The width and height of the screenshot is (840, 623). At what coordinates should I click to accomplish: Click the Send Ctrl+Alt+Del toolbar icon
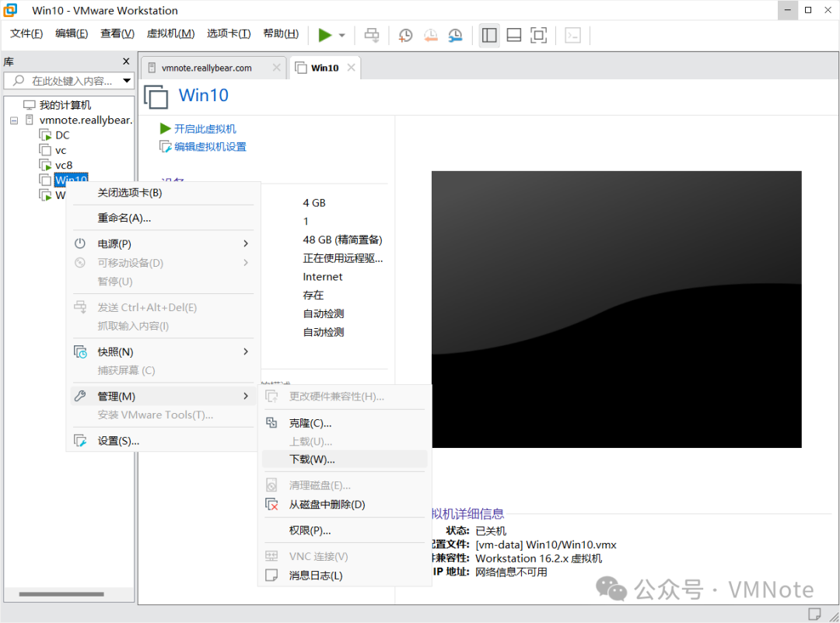click(372, 35)
